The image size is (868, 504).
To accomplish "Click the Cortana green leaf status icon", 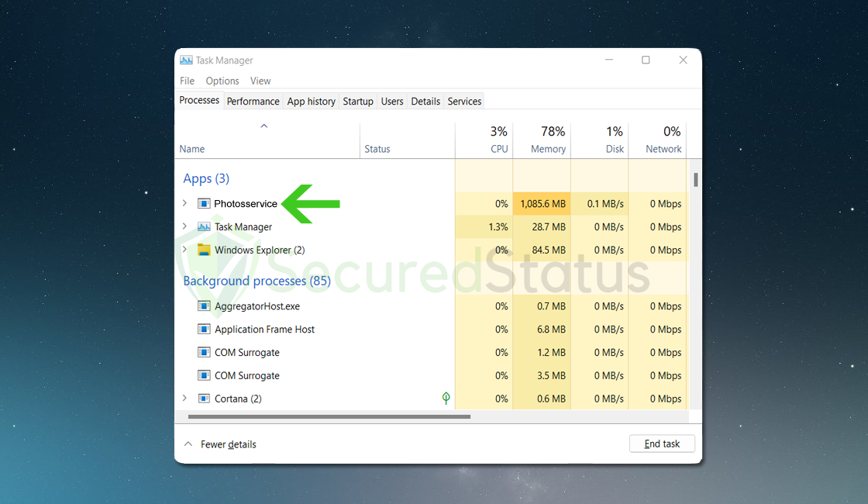I will (x=446, y=399).
